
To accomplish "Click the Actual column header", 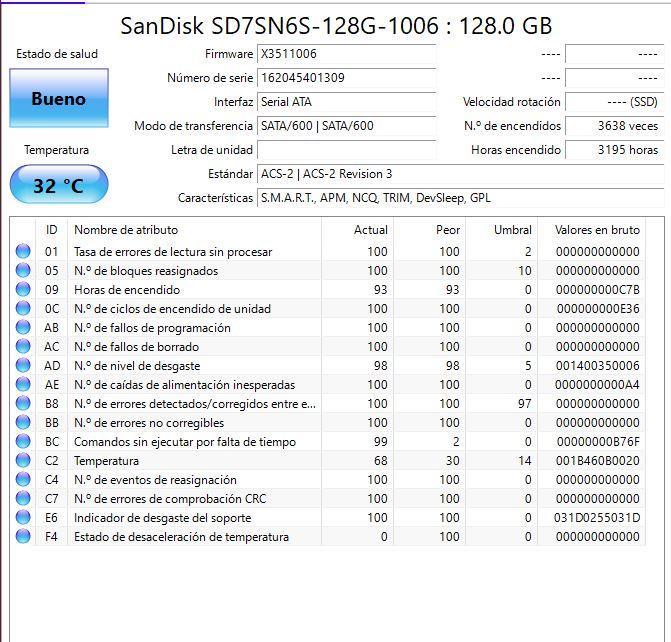I will click(x=358, y=230).
